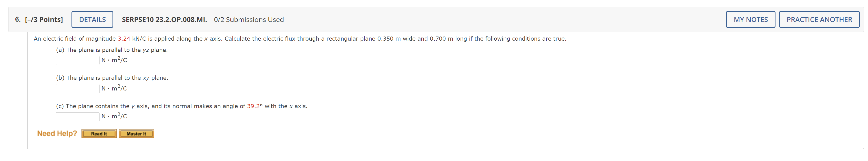Image resolution: width=868 pixels, height=161 pixels.
Task: Click the DETAILS button
Action: [92, 19]
